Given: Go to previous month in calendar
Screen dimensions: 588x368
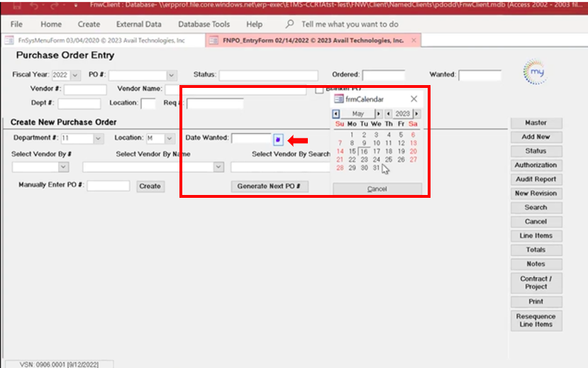Looking at the screenshot, I should click(335, 113).
